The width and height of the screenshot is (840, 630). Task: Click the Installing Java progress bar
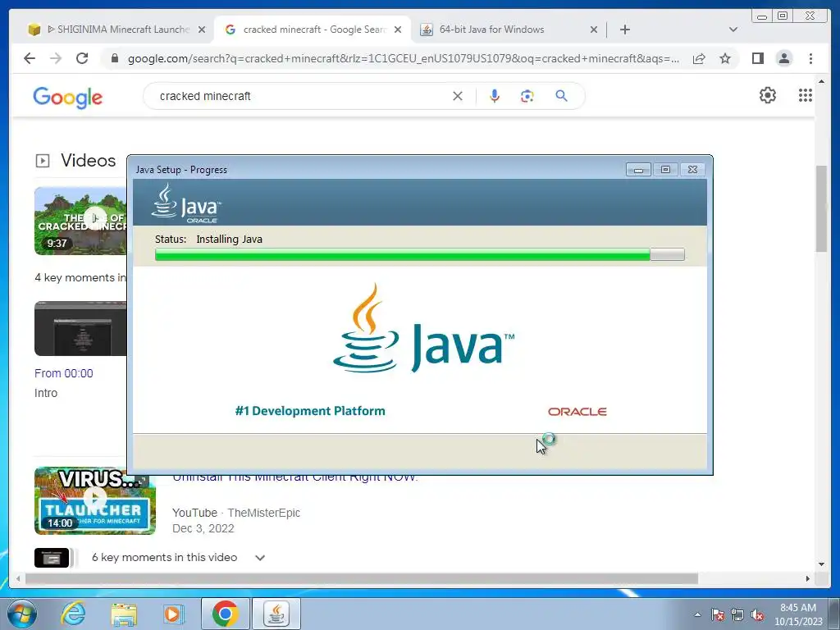coord(419,254)
